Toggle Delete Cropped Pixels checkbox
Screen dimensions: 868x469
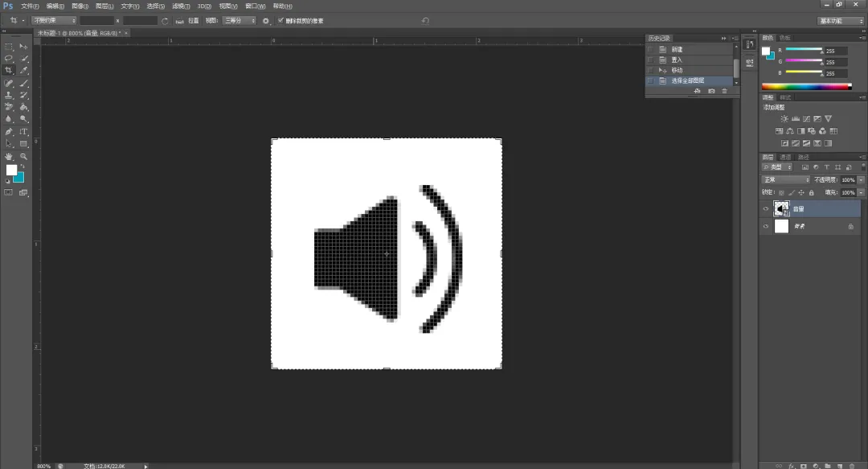280,20
